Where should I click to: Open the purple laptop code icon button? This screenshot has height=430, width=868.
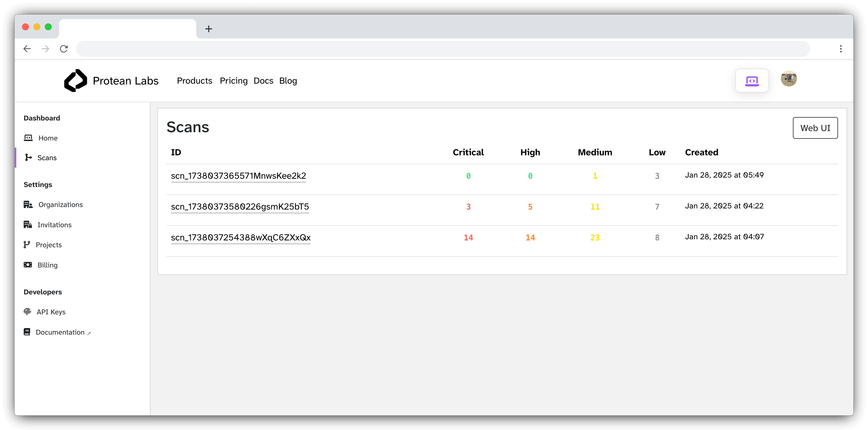click(x=752, y=81)
